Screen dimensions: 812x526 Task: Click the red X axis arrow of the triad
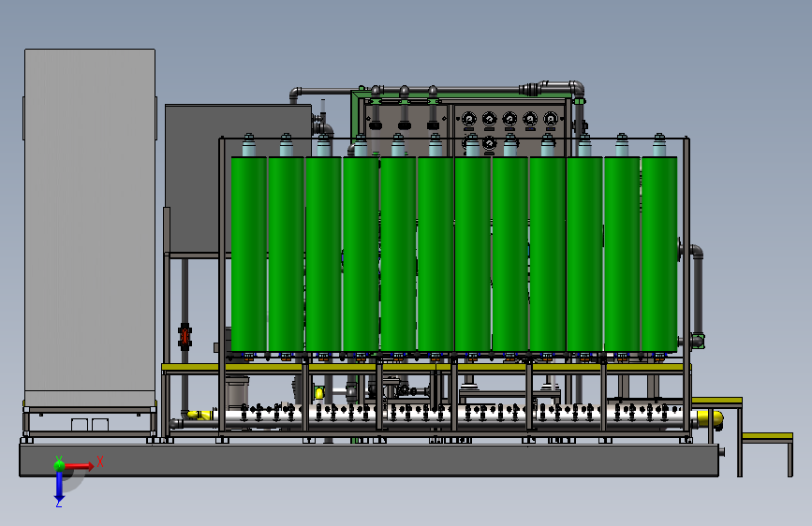[79, 466]
